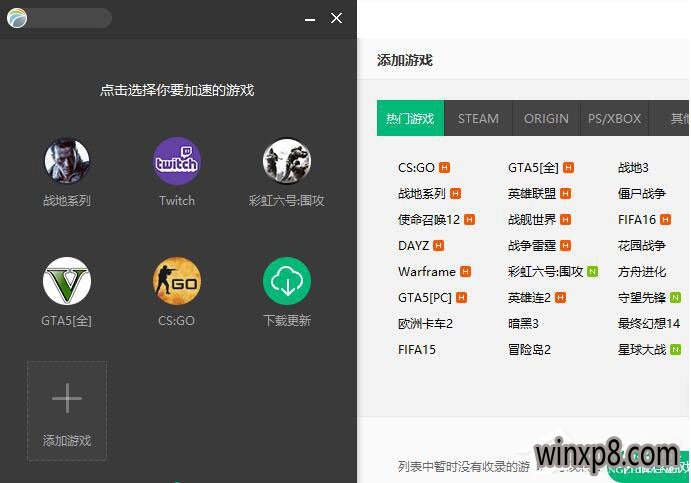Launch the GTA5[全] V-logo icon
Screen dimensions: 691x483
pos(67,281)
